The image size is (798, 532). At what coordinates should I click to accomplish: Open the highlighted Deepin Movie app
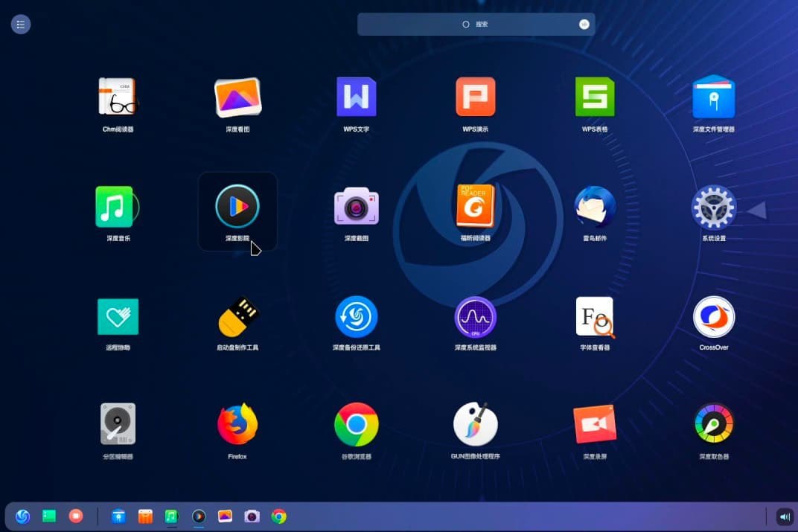(237, 207)
